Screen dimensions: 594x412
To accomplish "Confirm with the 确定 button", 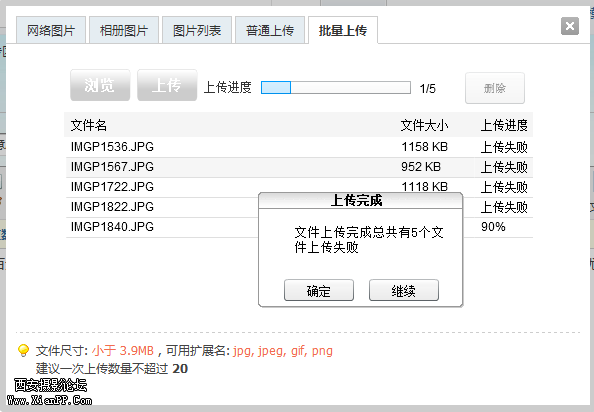I will tap(319, 290).
